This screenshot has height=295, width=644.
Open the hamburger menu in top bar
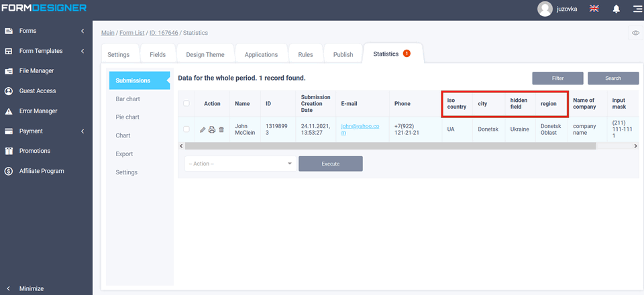click(x=636, y=9)
